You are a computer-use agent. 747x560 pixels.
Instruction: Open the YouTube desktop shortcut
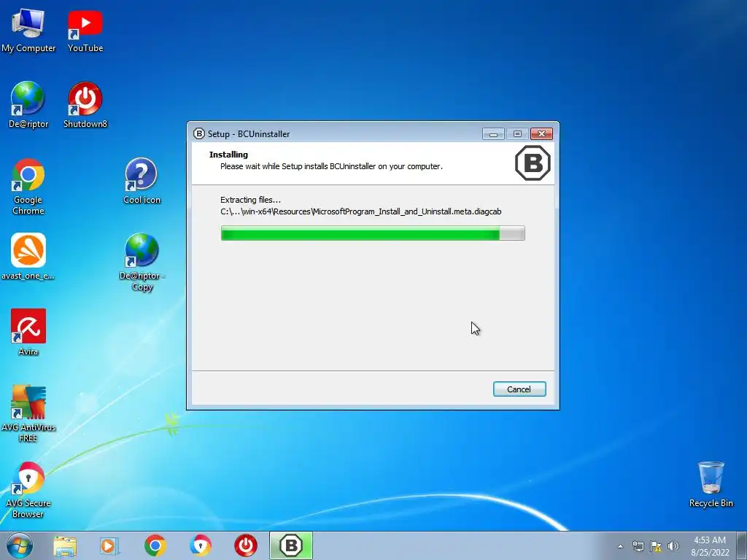pyautogui.click(x=85, y=29)
